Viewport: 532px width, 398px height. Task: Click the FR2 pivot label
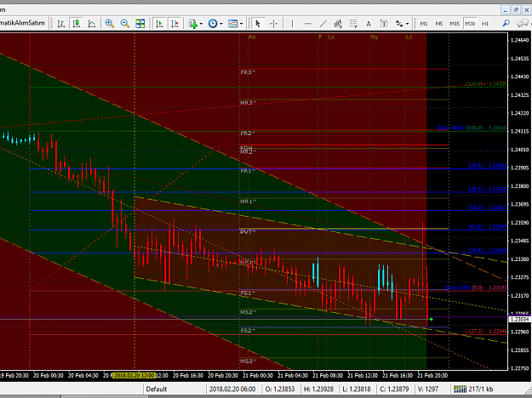(x=248, y=134)
